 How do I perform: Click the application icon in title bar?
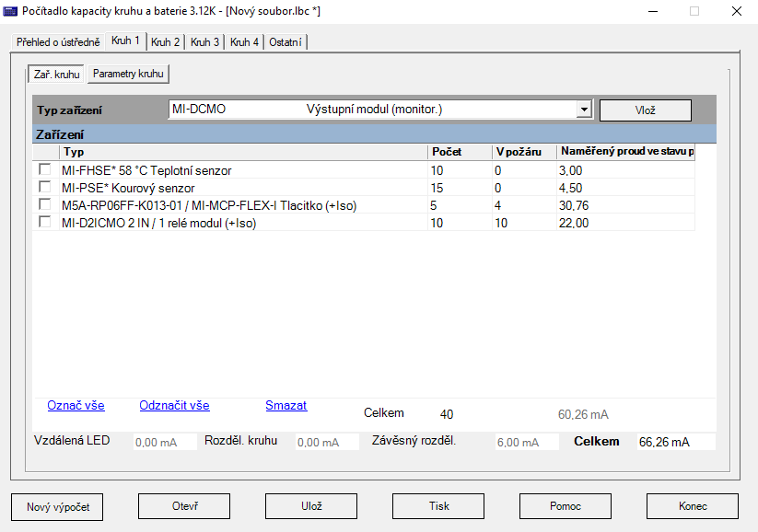pyautogui.click(x=11, y=11)
